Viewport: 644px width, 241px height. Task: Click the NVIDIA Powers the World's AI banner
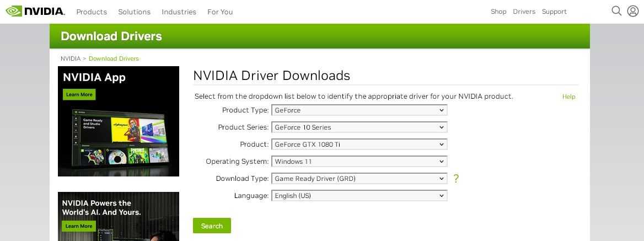tap(119, 216)
